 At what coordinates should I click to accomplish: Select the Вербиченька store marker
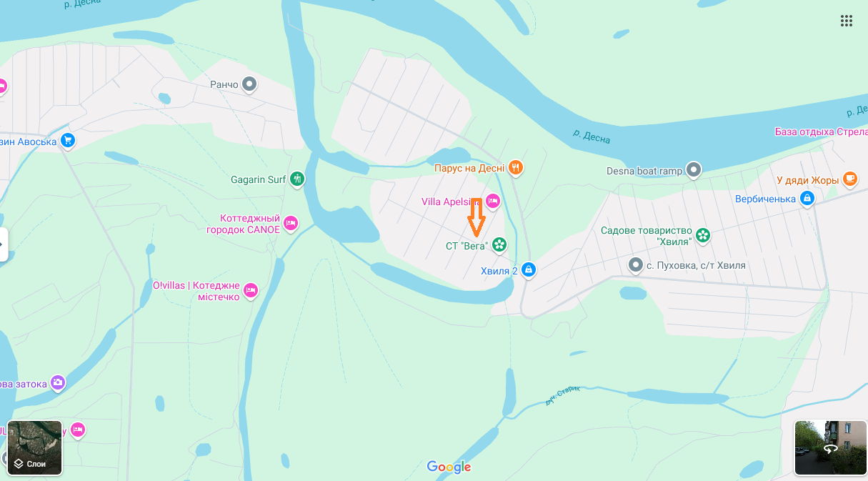(x=807, y=198)
